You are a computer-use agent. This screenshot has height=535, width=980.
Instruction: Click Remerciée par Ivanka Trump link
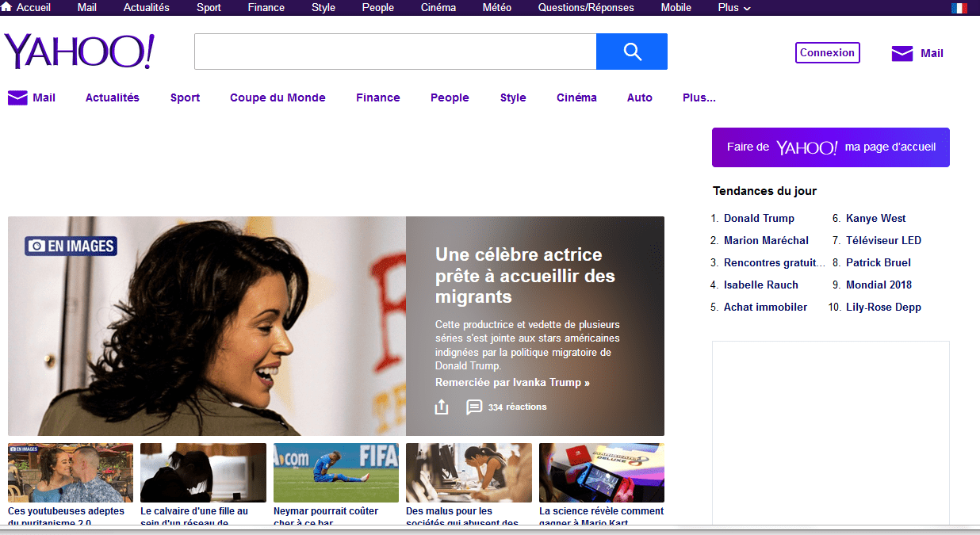point(512,382)
